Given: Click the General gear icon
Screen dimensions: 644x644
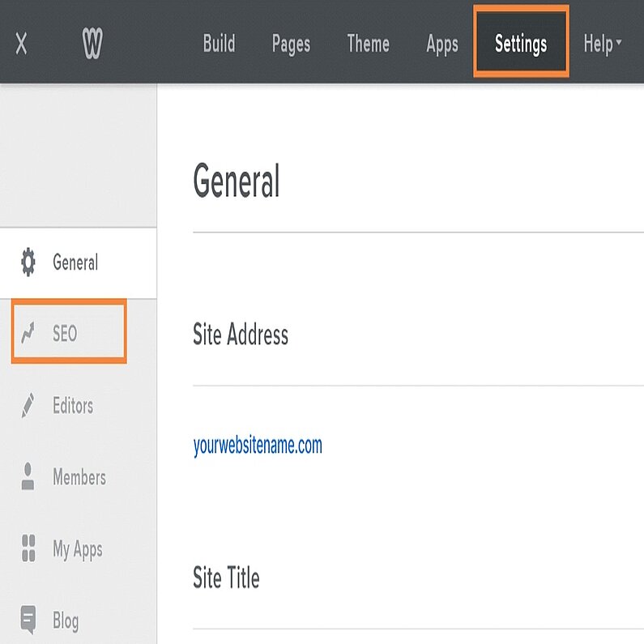Looking at the screenshot, I should pyautogui.click(x=28, y=262).
